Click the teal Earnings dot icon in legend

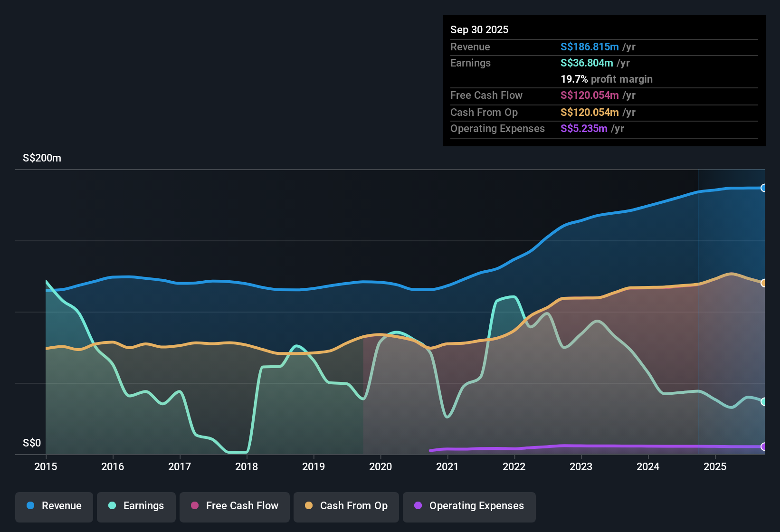point(112,506)
